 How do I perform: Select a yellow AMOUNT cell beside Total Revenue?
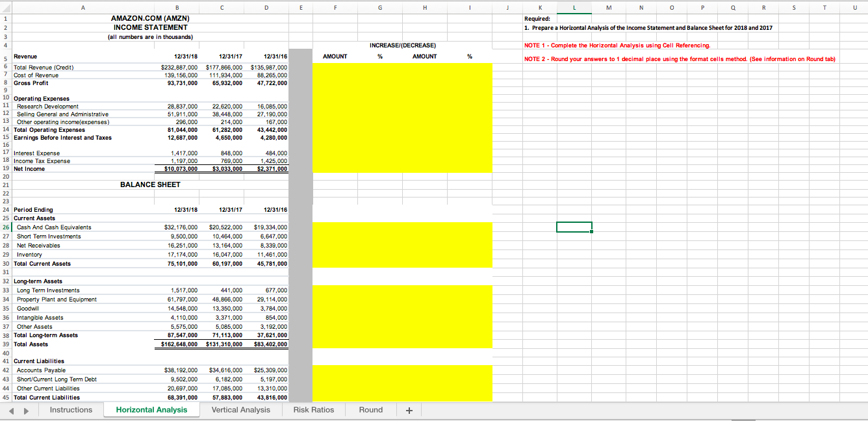(x=335, y=67)
